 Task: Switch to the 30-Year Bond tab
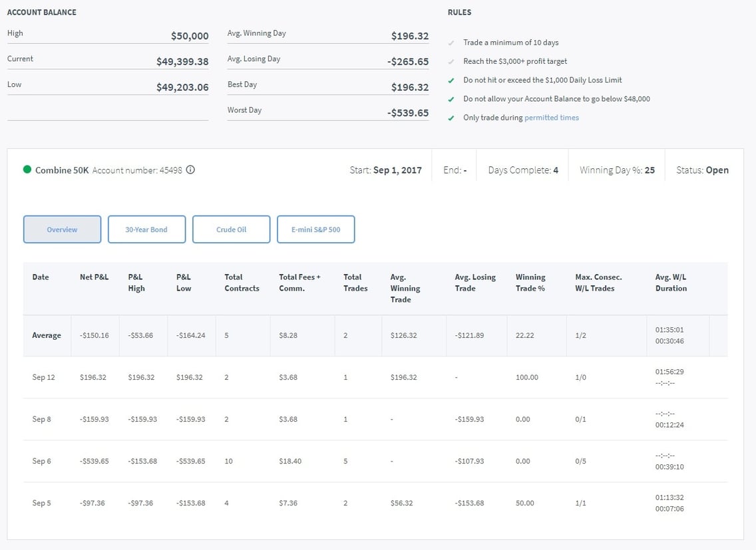point(146,229)
